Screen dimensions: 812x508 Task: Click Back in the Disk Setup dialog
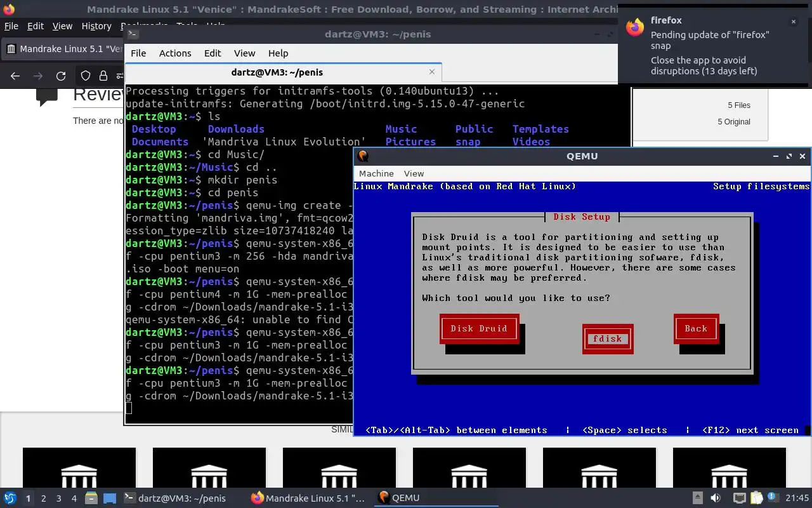[x=696, y=328]
